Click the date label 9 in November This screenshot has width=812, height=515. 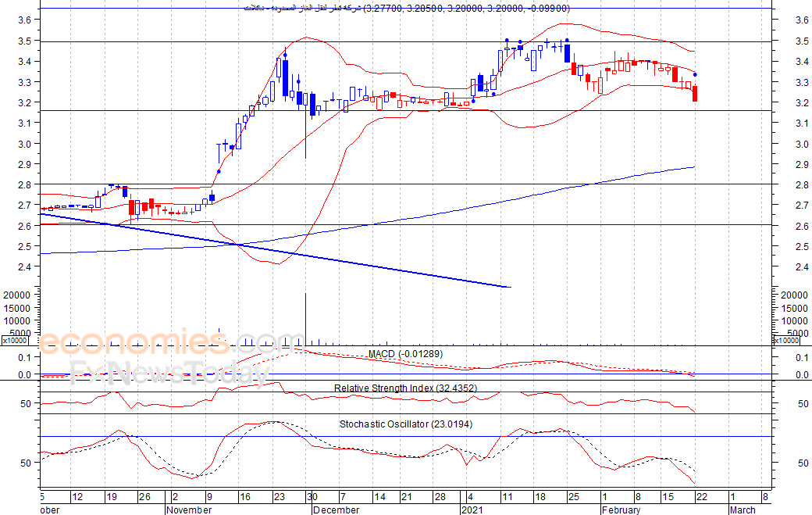point(208,497)
